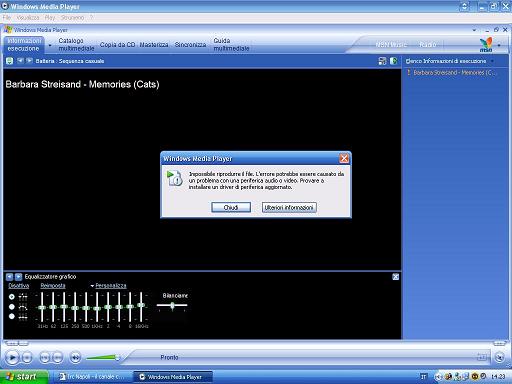
Task: Click the MSN butterfly logo
Action: tap(486, 45)
